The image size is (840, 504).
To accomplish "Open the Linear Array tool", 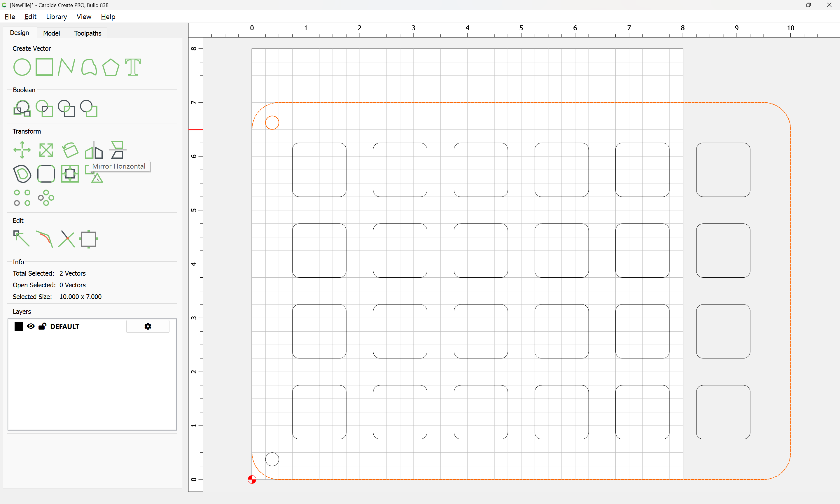I will click(x=22, y=198).
